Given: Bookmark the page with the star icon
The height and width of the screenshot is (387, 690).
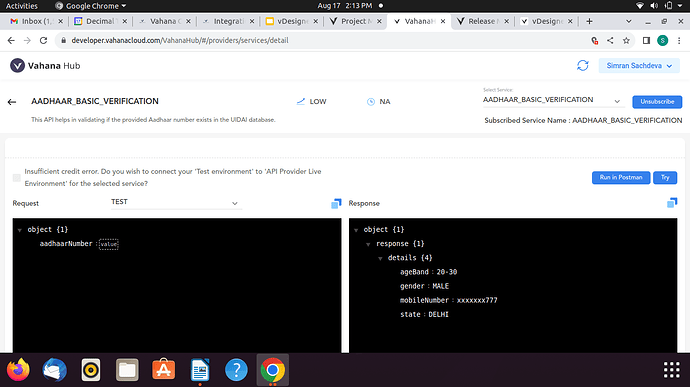Looking at the screenshot, I should 626,41.
